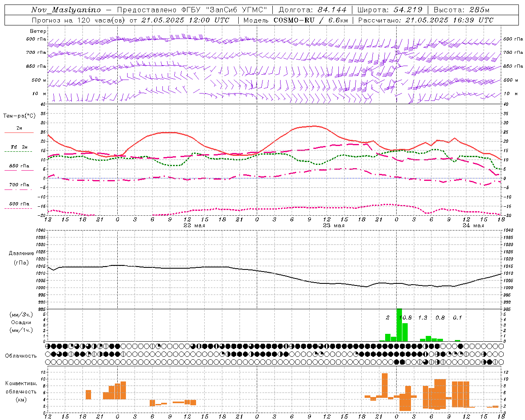Screen dimensions: 525x420
Task: Click the 700 гПа temperature legend line sample
Action: (18, 189)
